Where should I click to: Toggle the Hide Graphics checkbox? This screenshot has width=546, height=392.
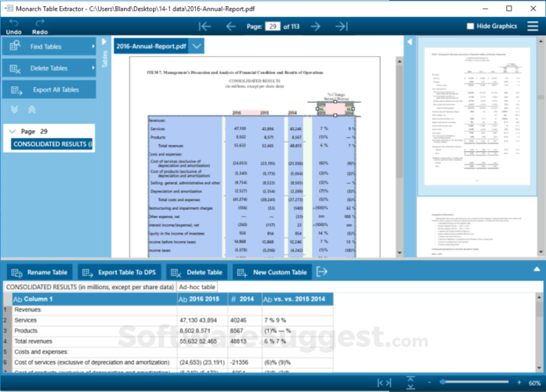[x=470, y=26]
